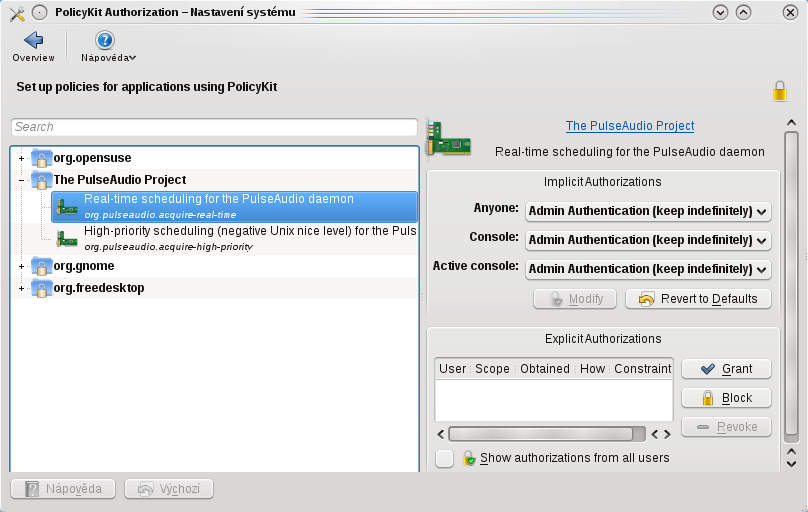This screenshot has height=512, width=808.
Task: Expand the org.gnome tree node
Action: click(21, 266)
